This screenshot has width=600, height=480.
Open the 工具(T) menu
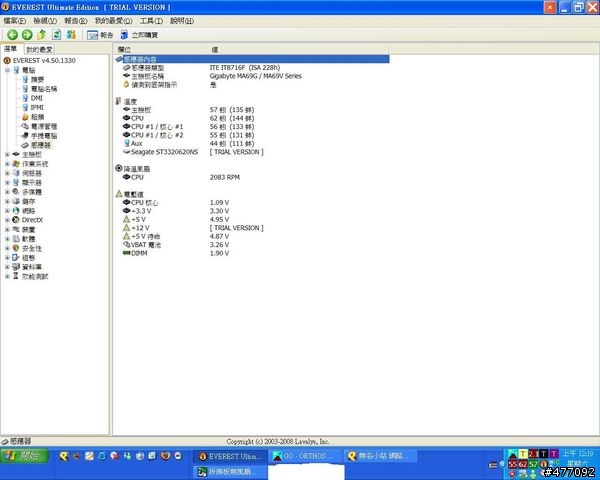[151, 21]
